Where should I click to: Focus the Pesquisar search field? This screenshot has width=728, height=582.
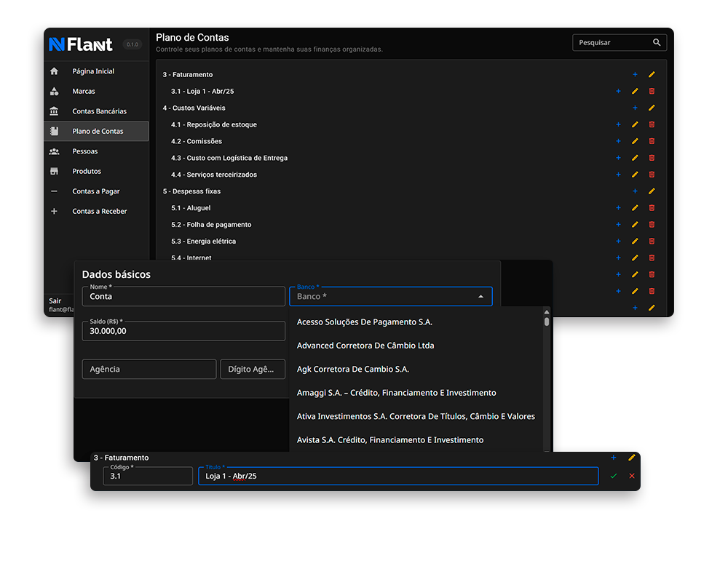(x=610, y=43)
